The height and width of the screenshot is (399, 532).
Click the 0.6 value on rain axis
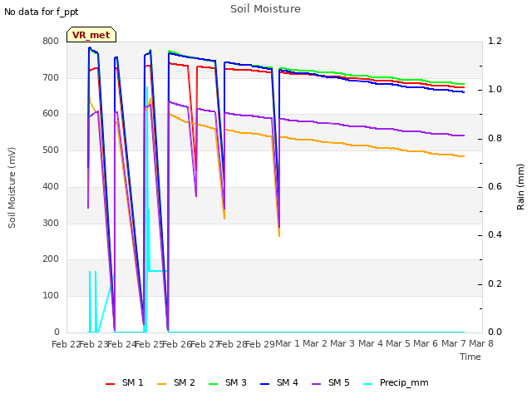pos(495,187)
